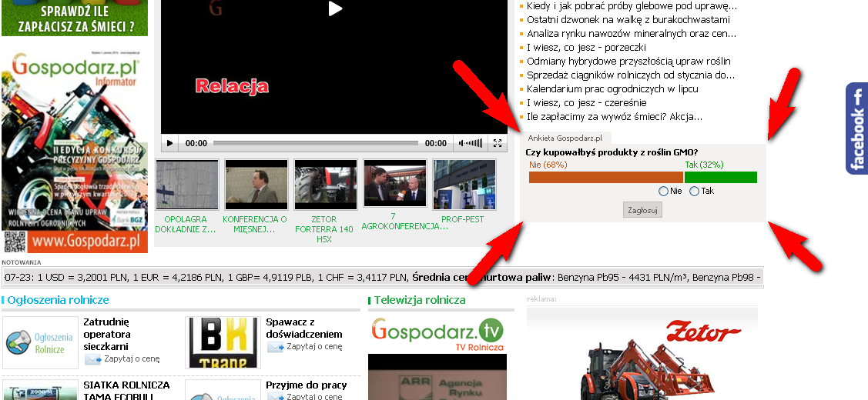Screen dimensions: 868x400
Task: Open the ZETOR FORTERRA 140 HSX thumbnail
Action: (x=326, y=184)
